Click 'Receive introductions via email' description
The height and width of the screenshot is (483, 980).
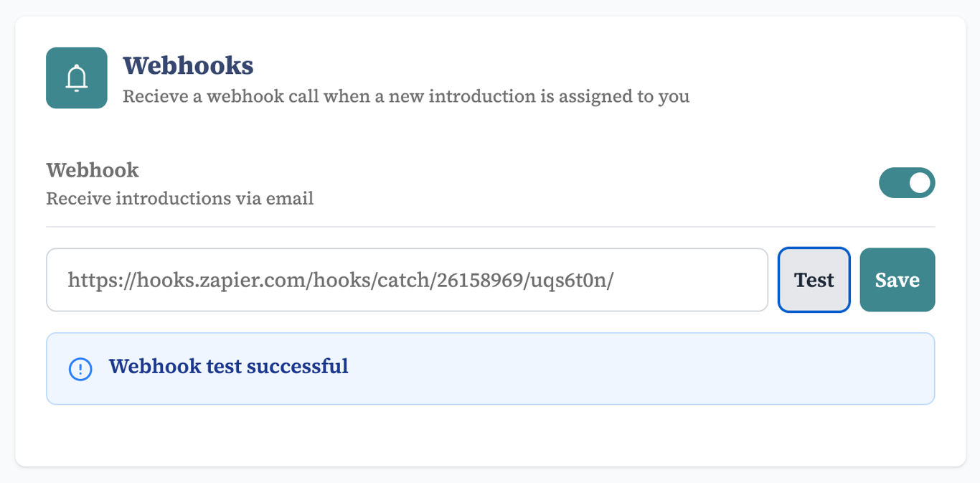[179, 198]
